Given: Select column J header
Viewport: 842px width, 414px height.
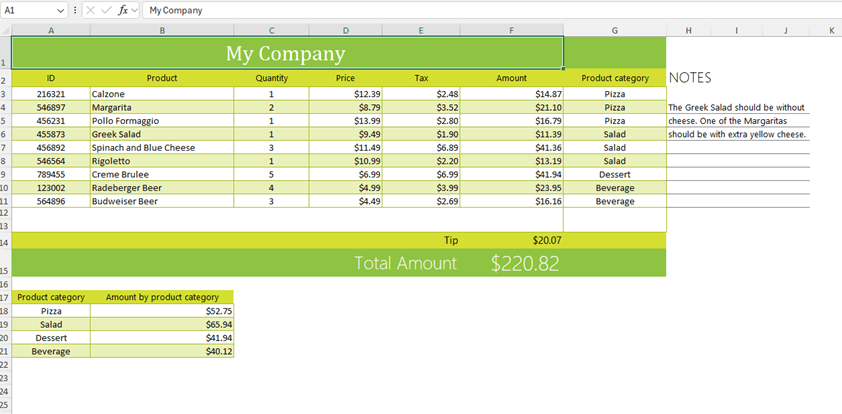Looking at the screenshot, I should tap(785, 31).
